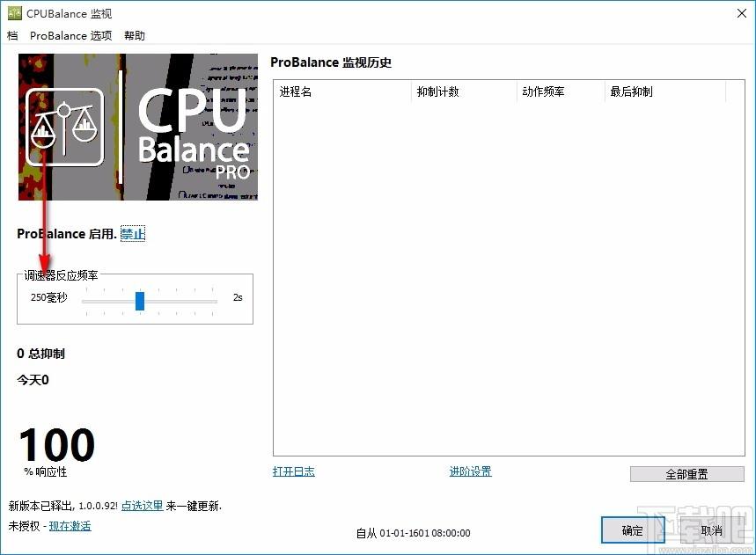Open the ProBalance 选项 menu
The width and height of the screenshot is (756, 555).
pyautogui.click(x=71, y=36)
